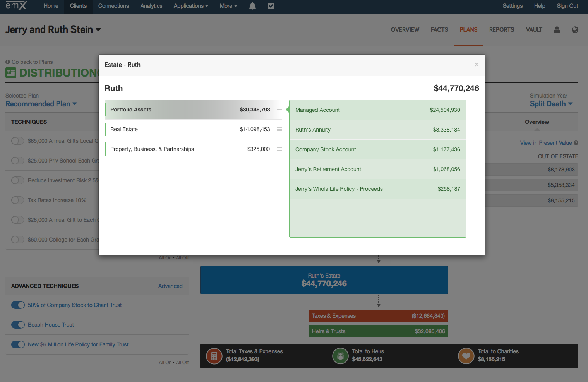Go to Home in top navigation

click(51, 6)
